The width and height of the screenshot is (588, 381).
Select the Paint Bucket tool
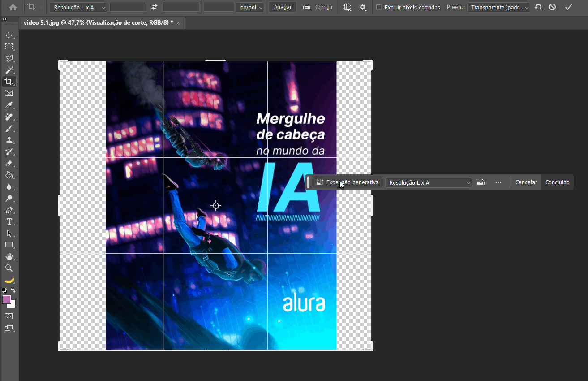pyautogui.click(x=9, y=175)
